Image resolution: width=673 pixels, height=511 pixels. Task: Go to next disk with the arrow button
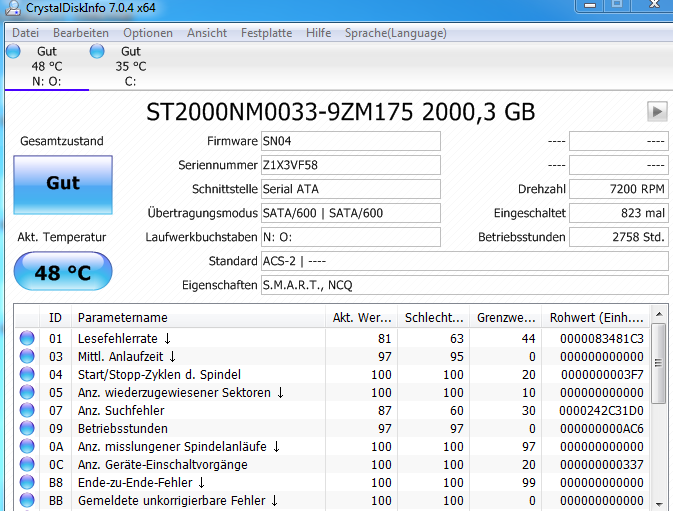[x=657, y=112]
